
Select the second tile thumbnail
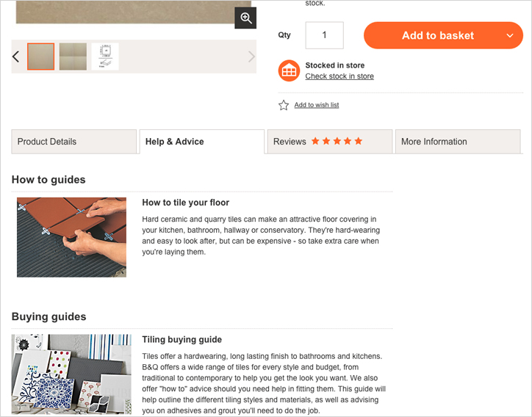[73, 57]
